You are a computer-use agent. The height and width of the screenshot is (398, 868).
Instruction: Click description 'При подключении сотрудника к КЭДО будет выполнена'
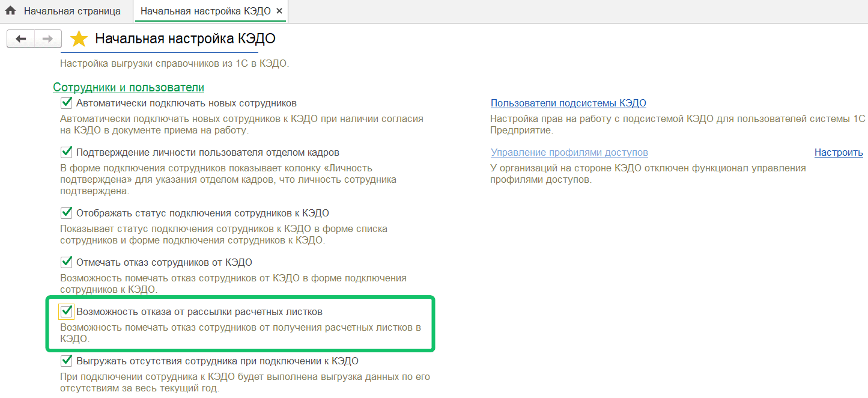pyautogui.click(x=245, y=382)
